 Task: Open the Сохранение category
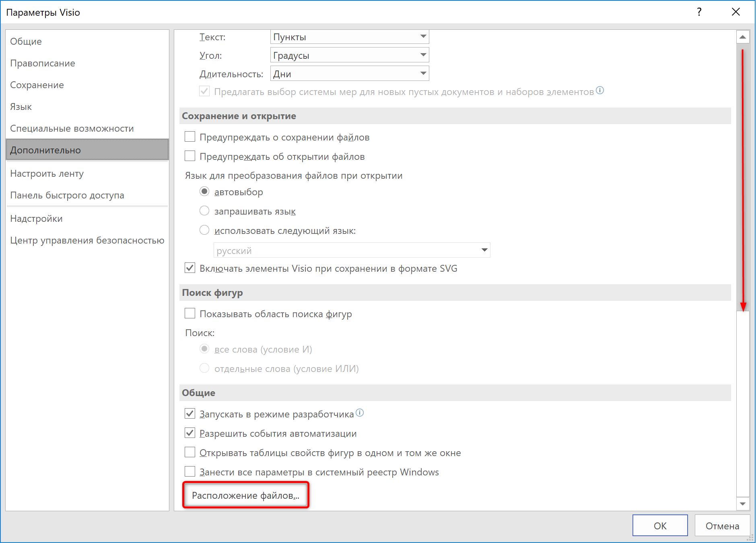pos(87,85)
